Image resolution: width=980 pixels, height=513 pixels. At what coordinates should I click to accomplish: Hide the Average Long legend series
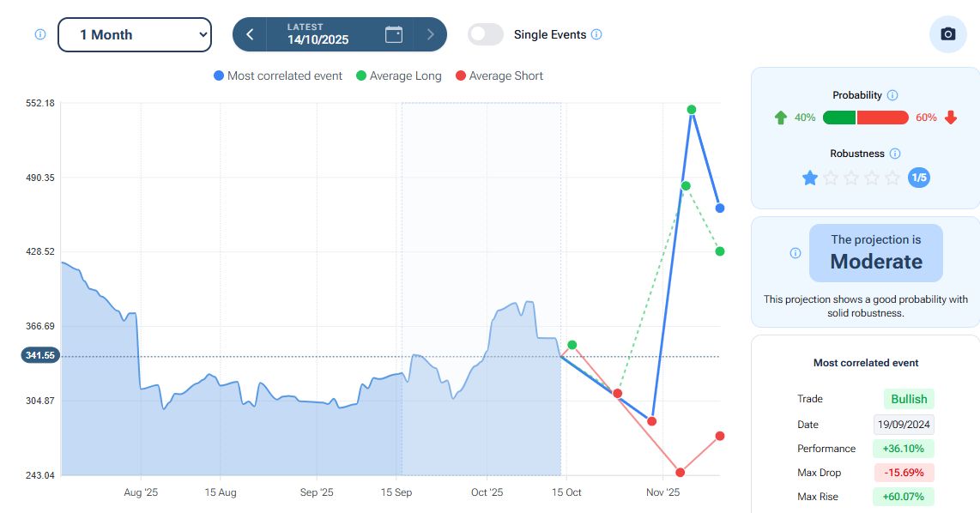click(398, 75)
